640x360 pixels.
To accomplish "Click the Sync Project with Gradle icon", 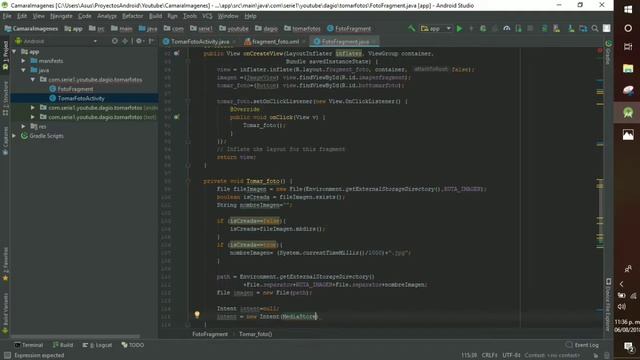I will click(544, 29).
